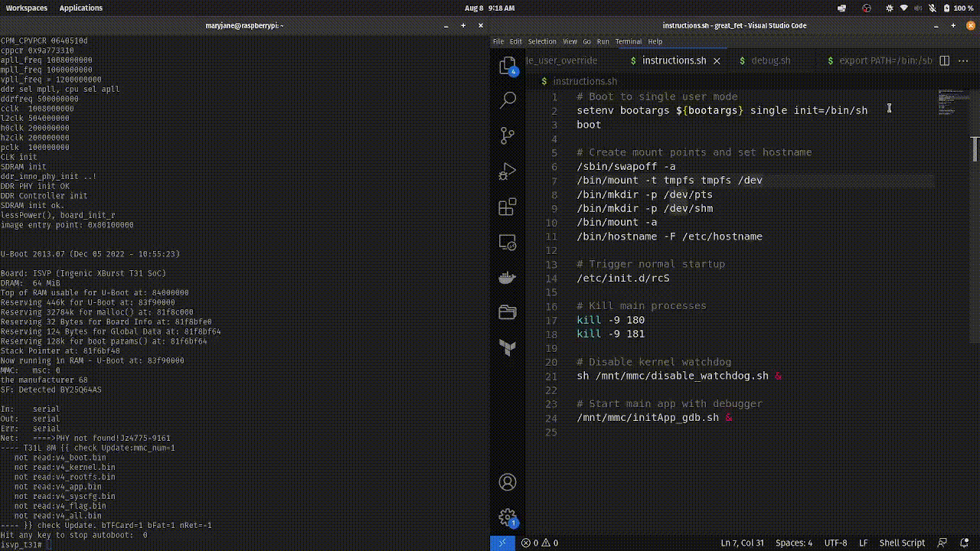Screen dimensions: 980x551
Task: Click the Ln 7, Col 31 indicator
Action: click(742, 543)
